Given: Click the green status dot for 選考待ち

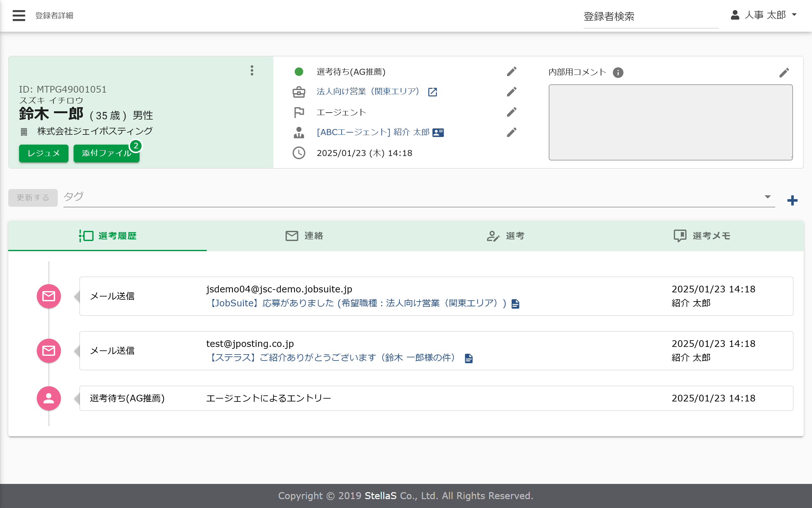Looking at the screenshot, I should click(x=299, y=72).
